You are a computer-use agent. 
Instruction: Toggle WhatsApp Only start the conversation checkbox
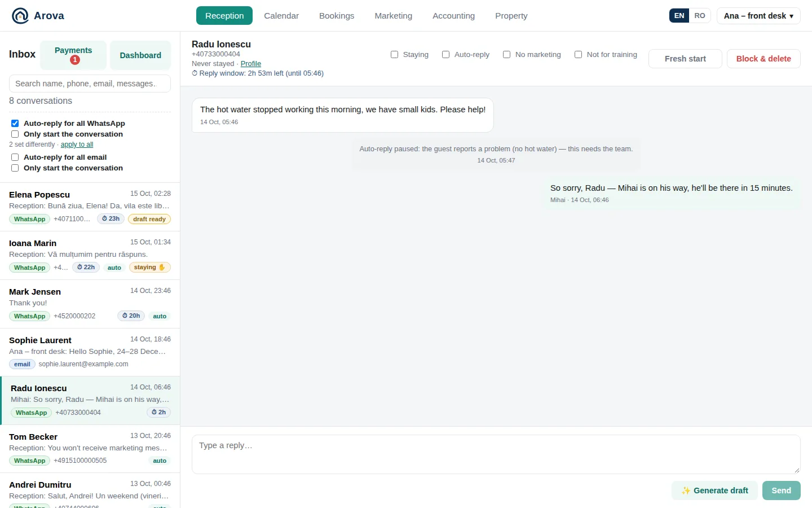(x=15, y=134)
